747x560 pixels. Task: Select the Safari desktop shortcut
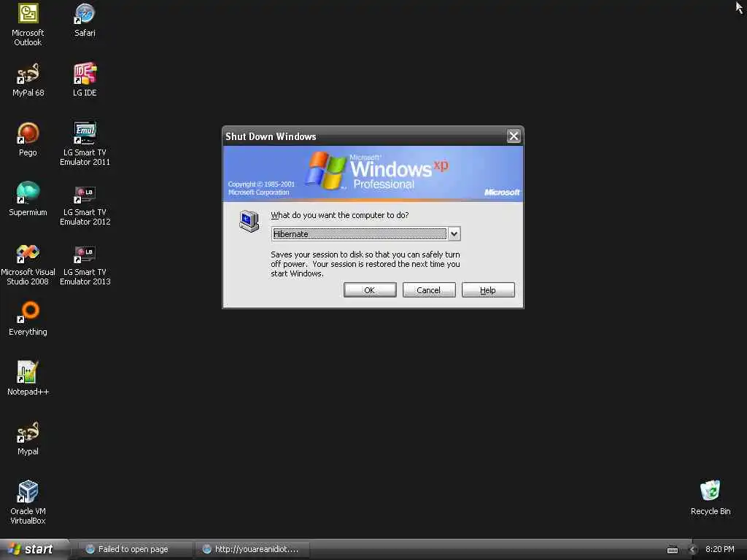coord(85,20)
